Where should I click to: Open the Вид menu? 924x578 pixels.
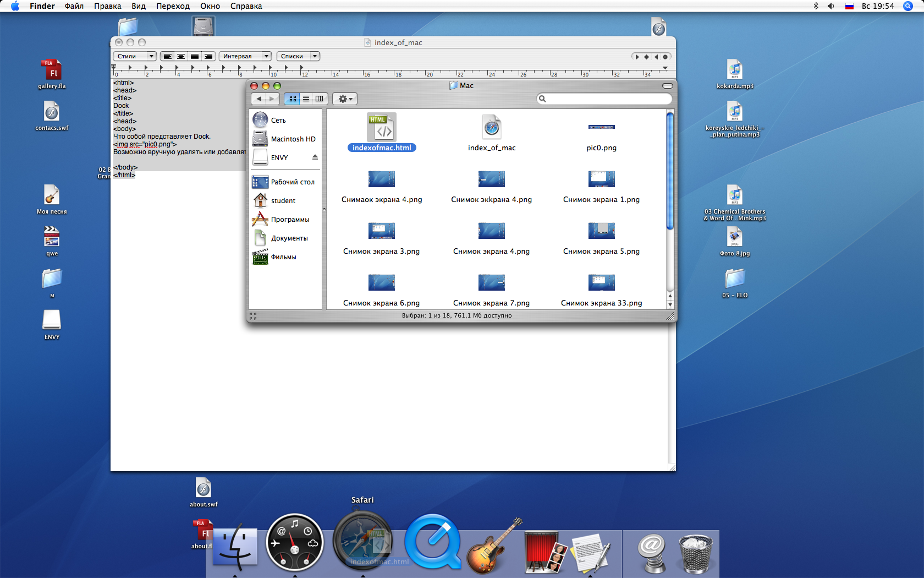coord(139,6)
